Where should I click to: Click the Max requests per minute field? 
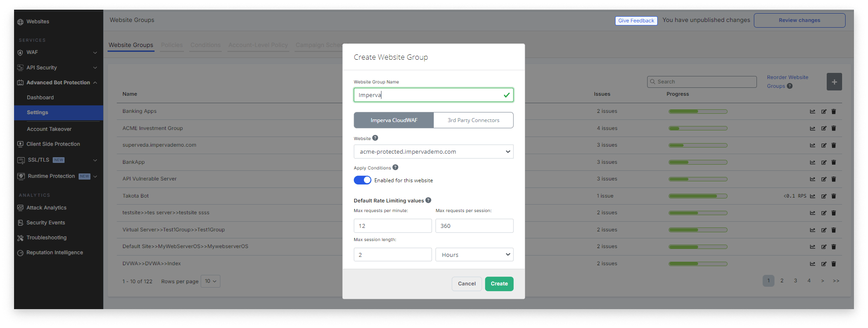tap(393, 226)
